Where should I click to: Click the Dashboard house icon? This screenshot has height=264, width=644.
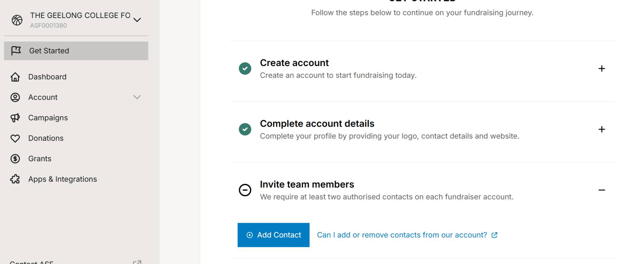[15, 77]
